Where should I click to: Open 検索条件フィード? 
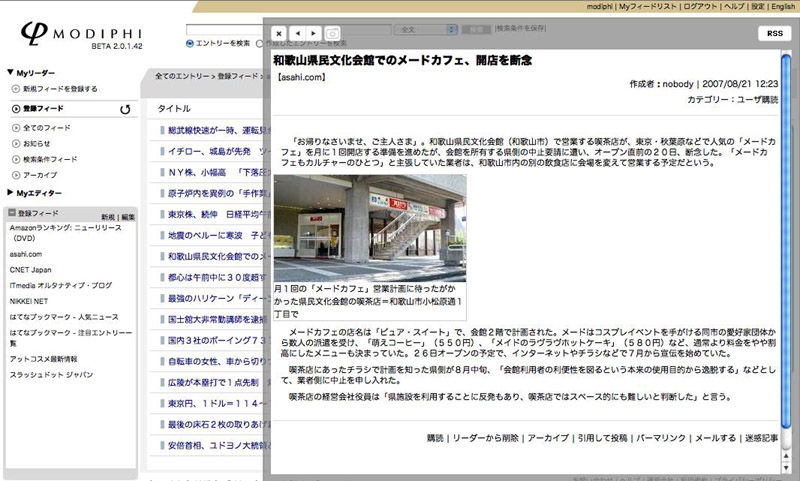[50, 159]
